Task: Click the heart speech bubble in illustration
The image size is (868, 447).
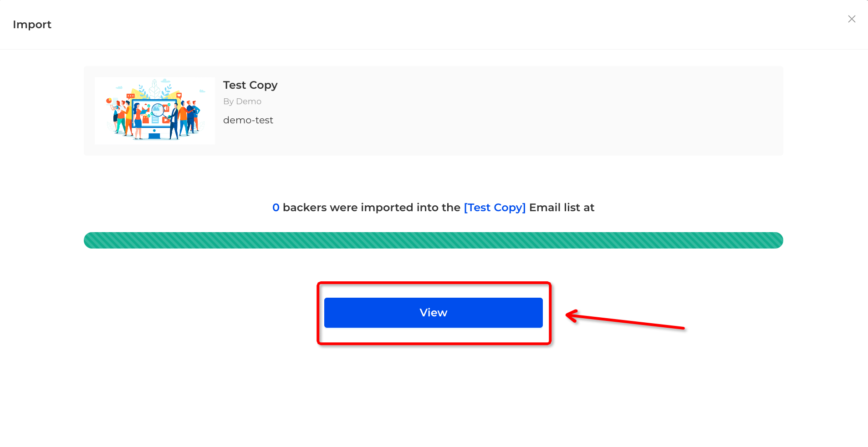Action: (x=179, y=96)
